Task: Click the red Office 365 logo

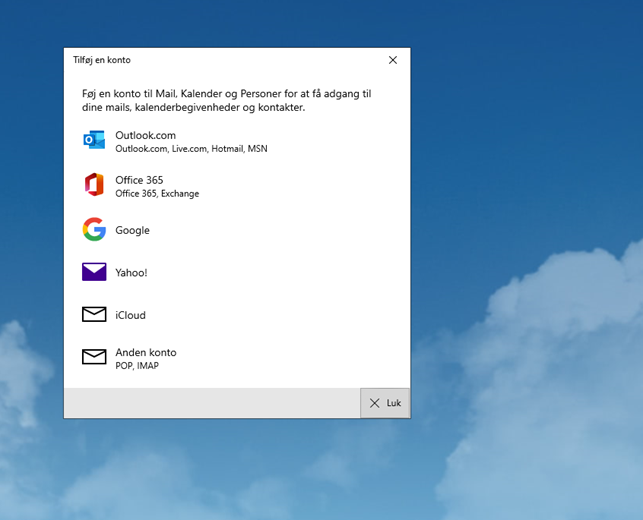Action: pyautogui.click(x=94, y=185)
